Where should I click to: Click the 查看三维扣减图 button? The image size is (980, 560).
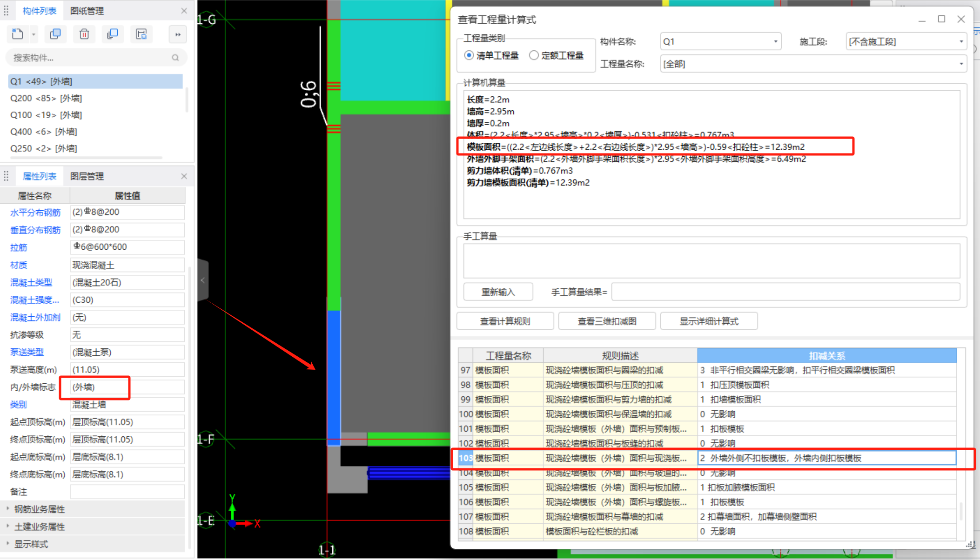607,321
